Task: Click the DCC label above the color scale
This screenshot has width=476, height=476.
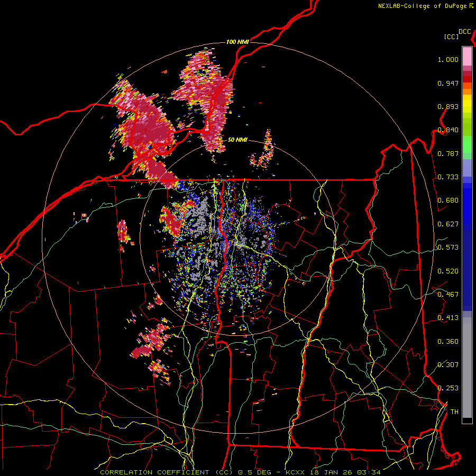Action: click(465, 32)
